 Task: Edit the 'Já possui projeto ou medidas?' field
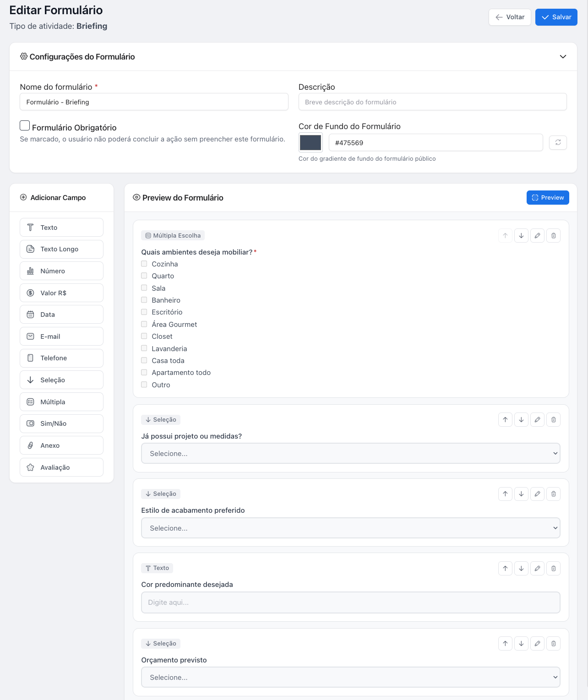(537, 420)
